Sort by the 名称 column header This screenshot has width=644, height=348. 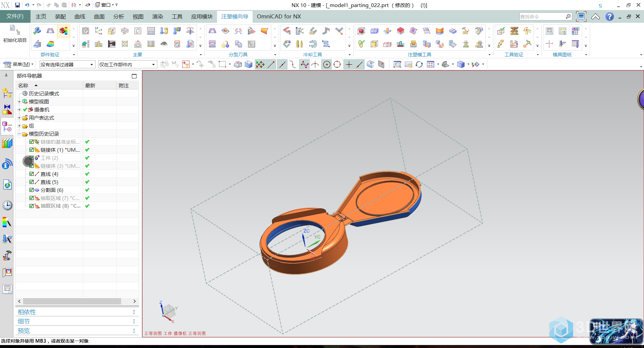point(49,85)
